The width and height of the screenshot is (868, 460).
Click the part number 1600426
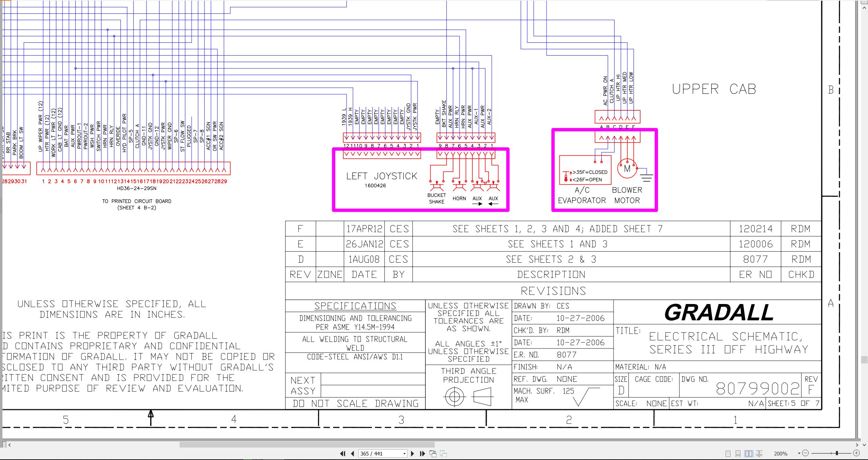(375, 186)
